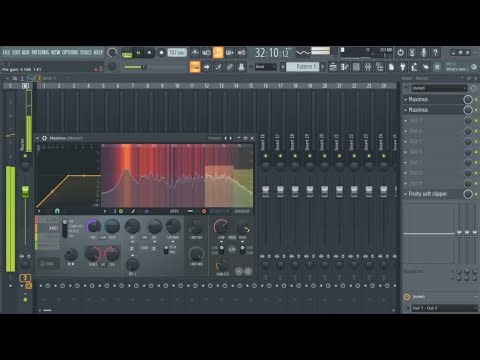Select the Master track header M
The image size is (480, 360).
25,86
